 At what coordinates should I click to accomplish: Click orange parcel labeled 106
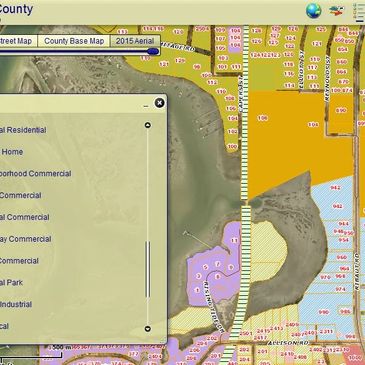263,118
